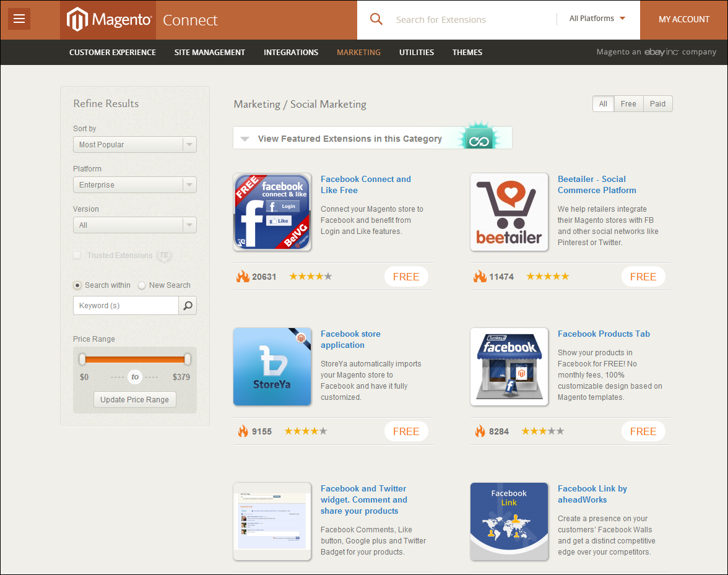Click the maximum price slider handle

pos(188,359)
